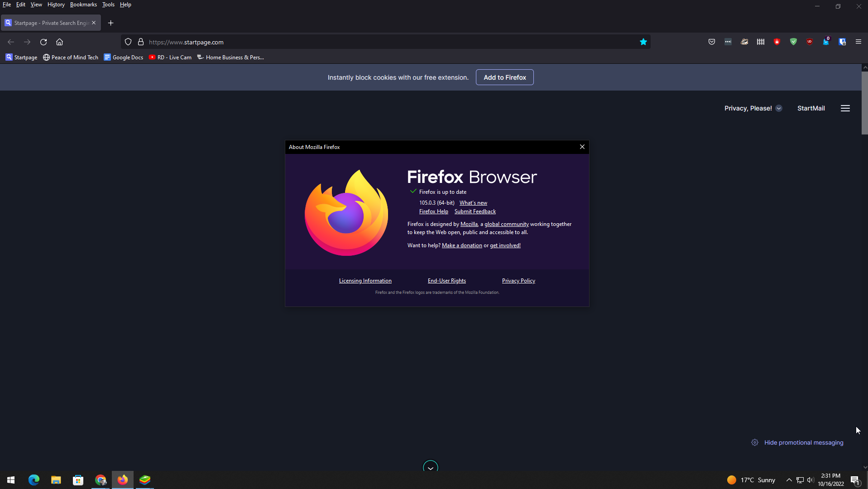Open End-User Rights link
The height and width of the screenshot is (489, 868).
click(x=447, y=281)
